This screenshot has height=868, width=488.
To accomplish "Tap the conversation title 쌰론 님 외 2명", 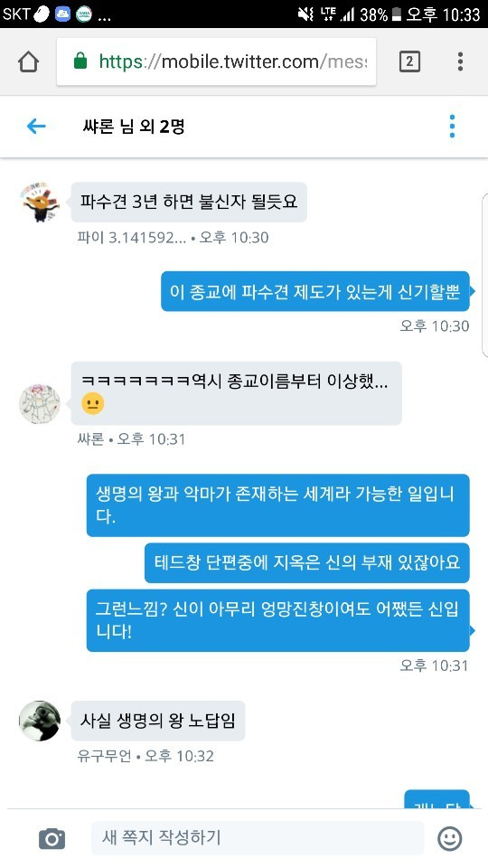I will 134,127.
